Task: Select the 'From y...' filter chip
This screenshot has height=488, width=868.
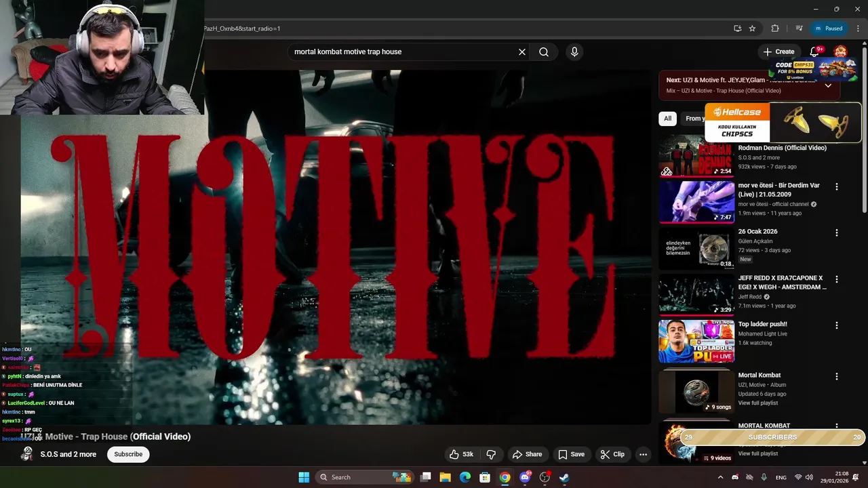Action: coord(694,119)
